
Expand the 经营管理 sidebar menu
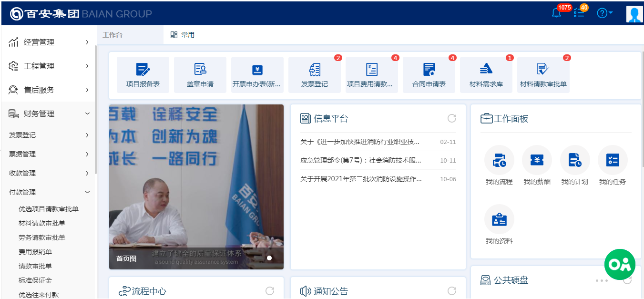[x=49, y=42]
